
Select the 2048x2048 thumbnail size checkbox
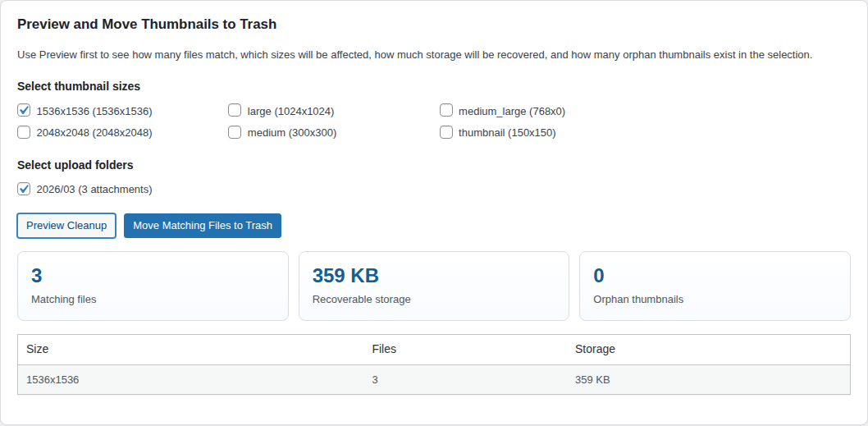[x=24, y=132]
